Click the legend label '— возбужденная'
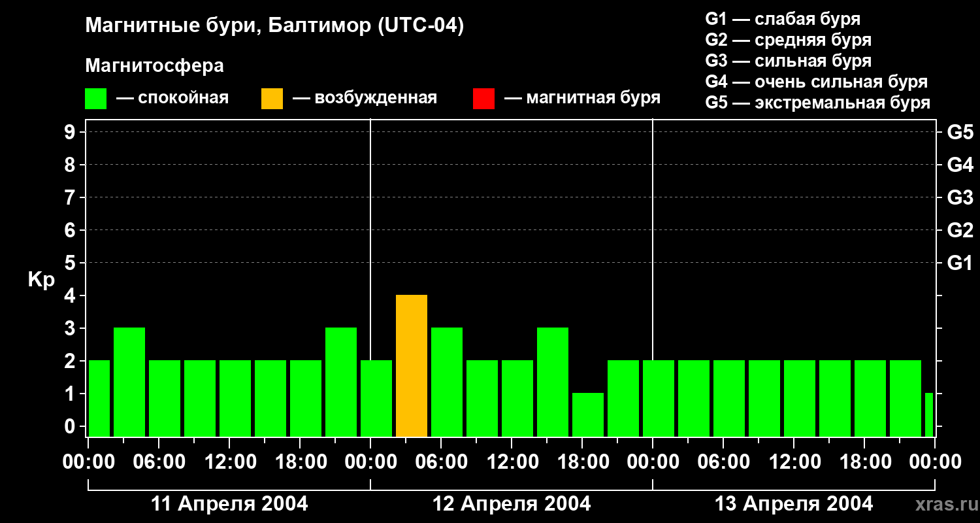 pos(365,98)
